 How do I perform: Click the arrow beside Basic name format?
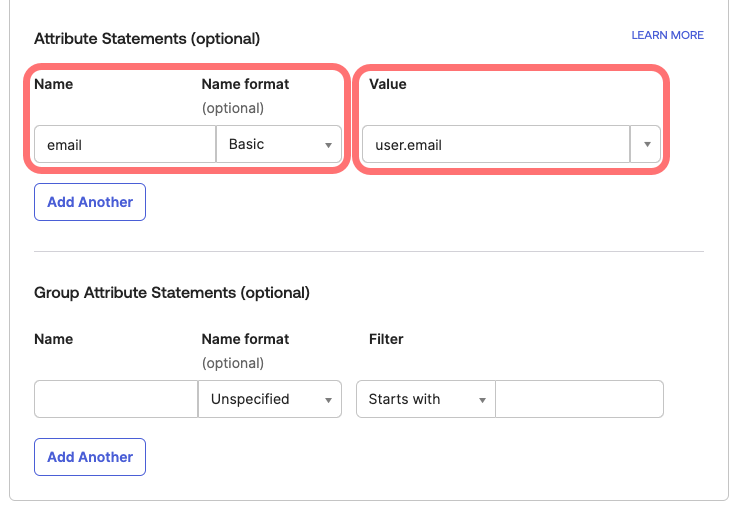(328, 146)
